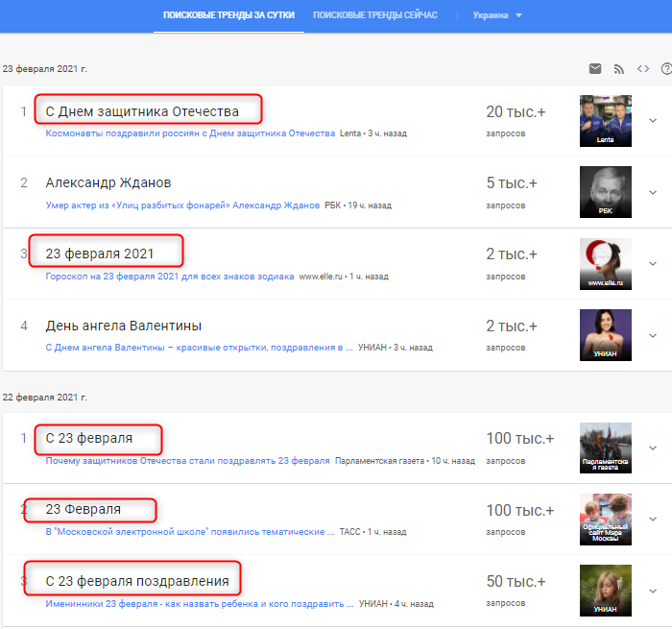
Task: Expand the 'С Днем защитника Отечества' row chevron
Action: click(653, 121)
